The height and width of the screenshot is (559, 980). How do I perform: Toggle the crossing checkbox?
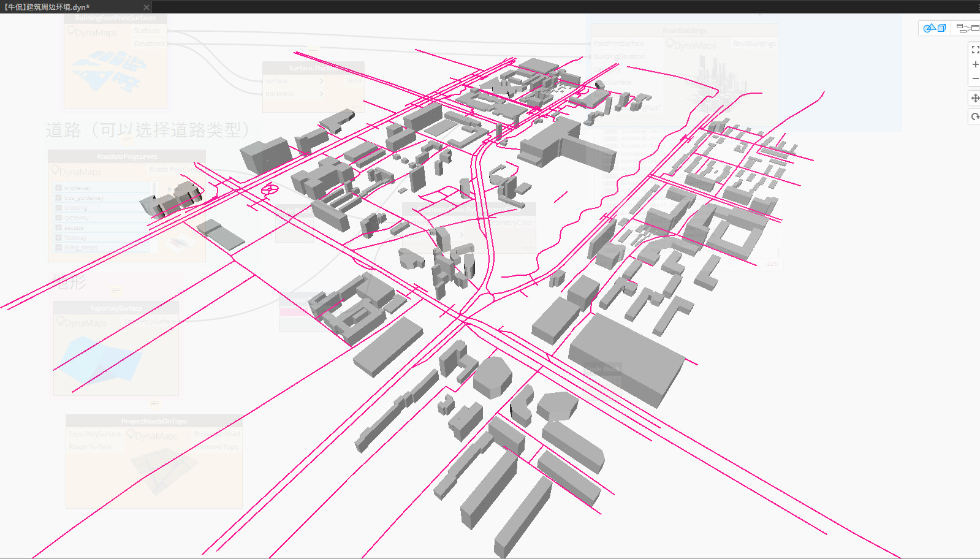[59, 208]
